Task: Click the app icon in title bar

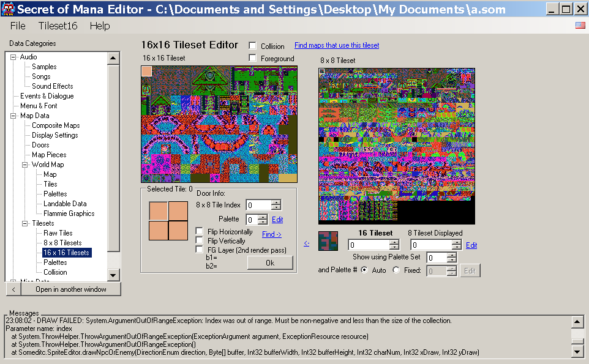Action: coord(8,9)
